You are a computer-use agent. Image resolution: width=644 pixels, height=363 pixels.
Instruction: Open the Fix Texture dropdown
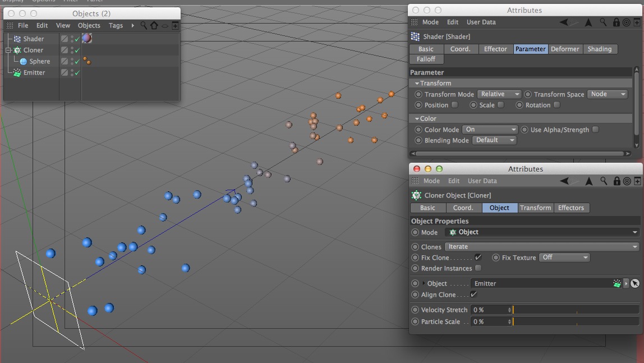point(564,258)
